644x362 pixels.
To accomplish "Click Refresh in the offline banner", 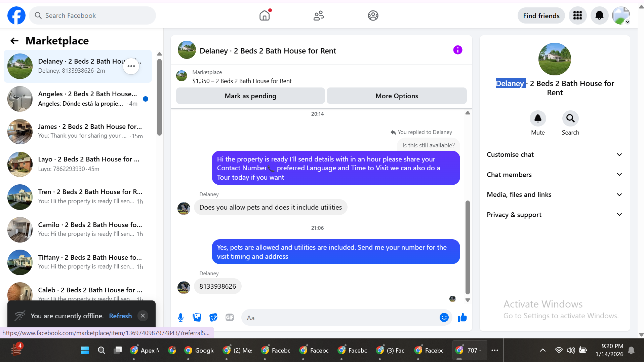I will [x=120, y=316].
